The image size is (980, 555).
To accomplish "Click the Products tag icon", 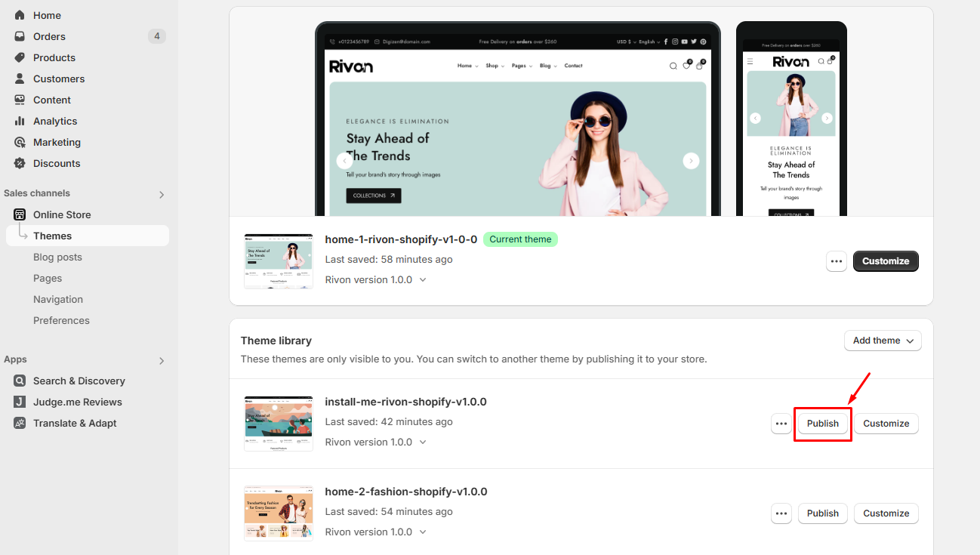I will coord(20,57).
